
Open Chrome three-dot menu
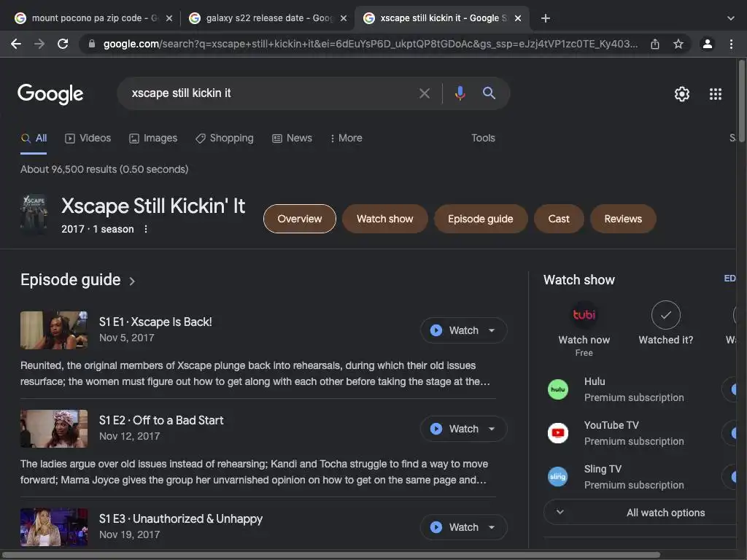(x=731, y=44)
